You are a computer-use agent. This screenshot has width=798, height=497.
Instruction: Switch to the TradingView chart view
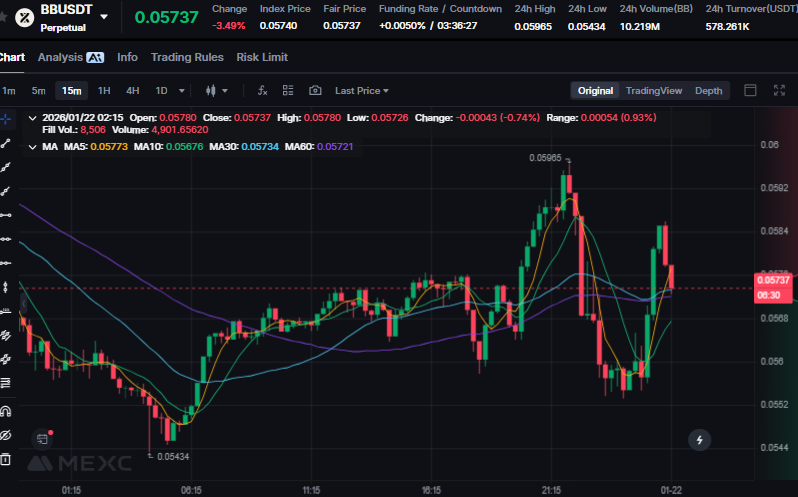653,91
